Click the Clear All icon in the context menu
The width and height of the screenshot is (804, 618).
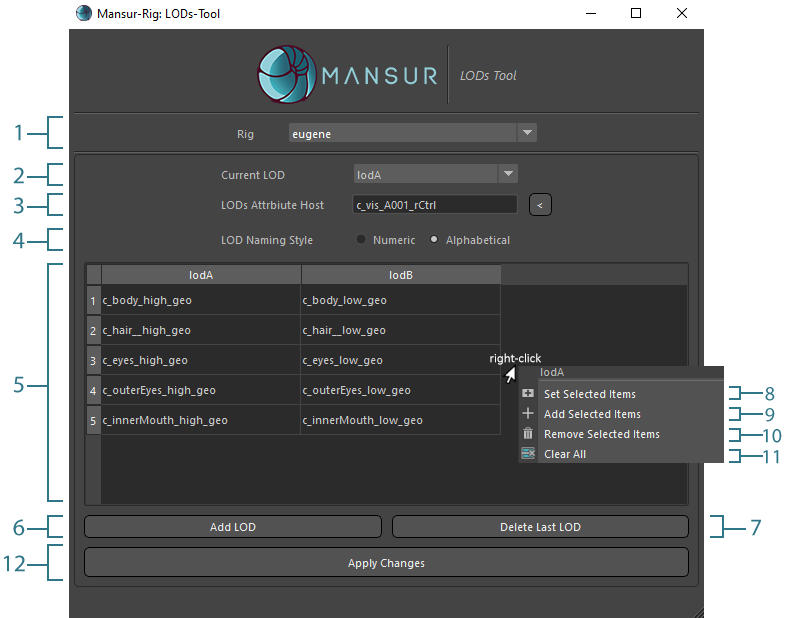[x=527, y=453]
